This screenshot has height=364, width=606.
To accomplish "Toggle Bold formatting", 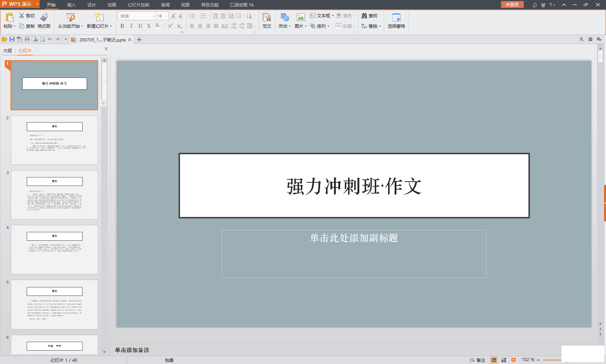I will tap(122, 26).
